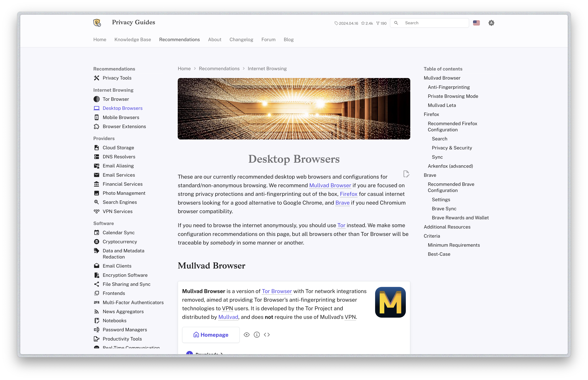Click the Search Engines globe-search icon
Image resolution: width=588 pixels, height=380 pixels.
[x=96, y=202]
